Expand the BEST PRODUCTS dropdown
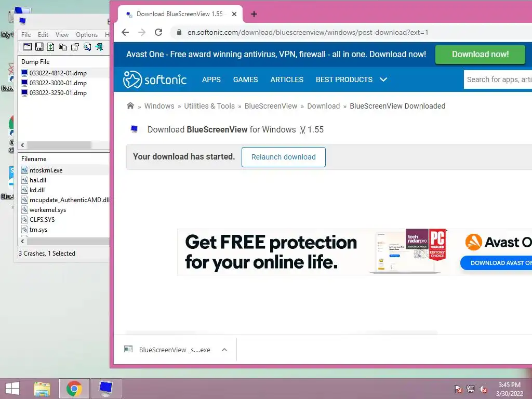The height and width of the screenshot is (399, 532). point(351,79)
